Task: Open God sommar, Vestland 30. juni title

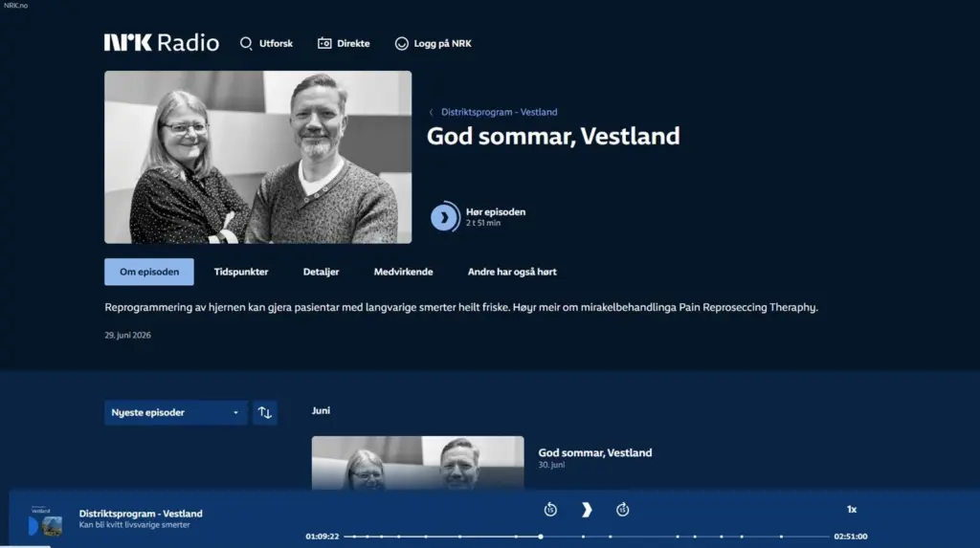Action: tap(595, 452)
